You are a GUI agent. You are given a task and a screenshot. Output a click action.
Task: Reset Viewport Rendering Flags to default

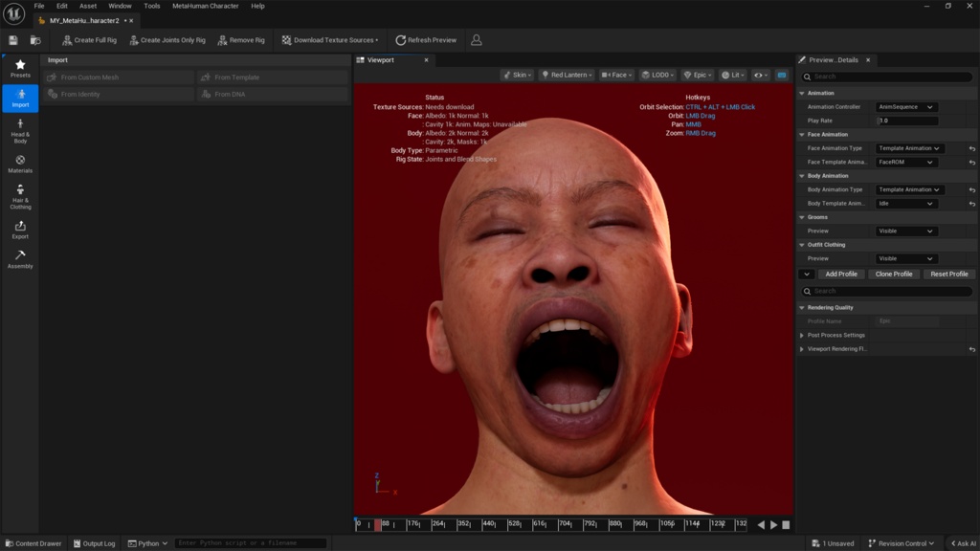pyautogui.click(x=972, y=349)
